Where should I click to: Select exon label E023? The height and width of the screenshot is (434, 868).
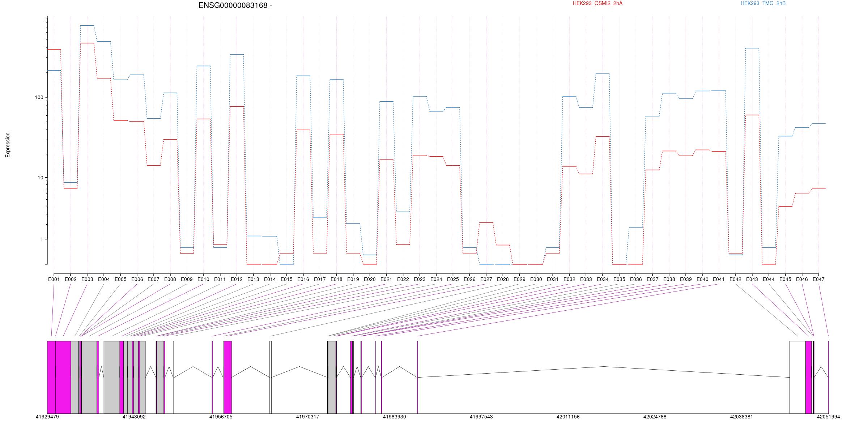[420, 279]
